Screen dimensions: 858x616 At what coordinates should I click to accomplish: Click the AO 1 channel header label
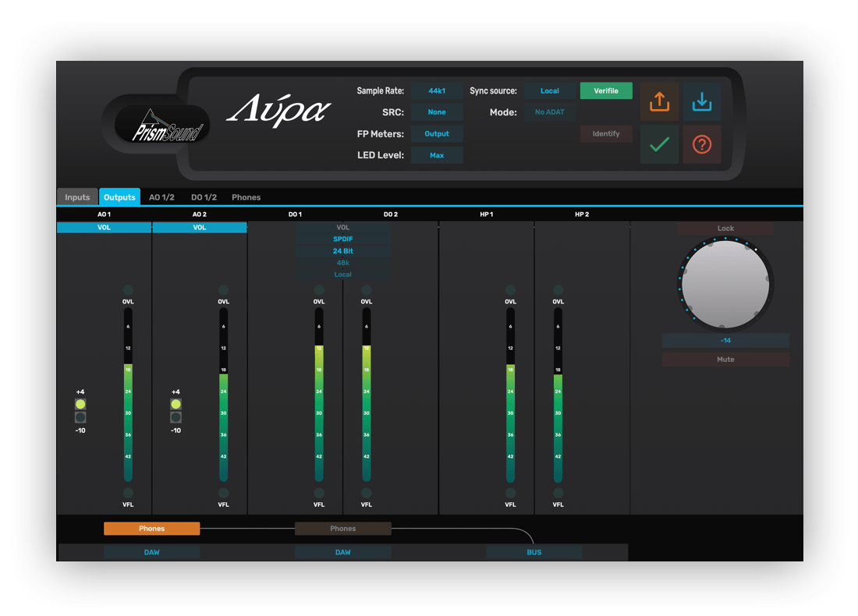(104, 214)
